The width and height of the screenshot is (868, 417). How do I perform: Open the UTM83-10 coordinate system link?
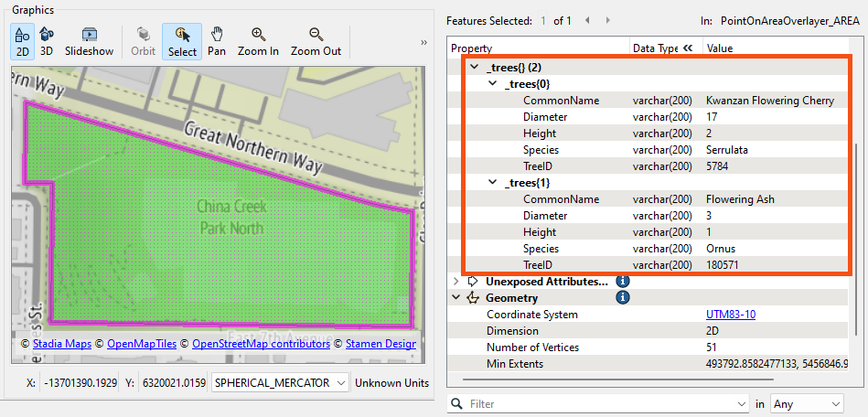pos(730,315)
